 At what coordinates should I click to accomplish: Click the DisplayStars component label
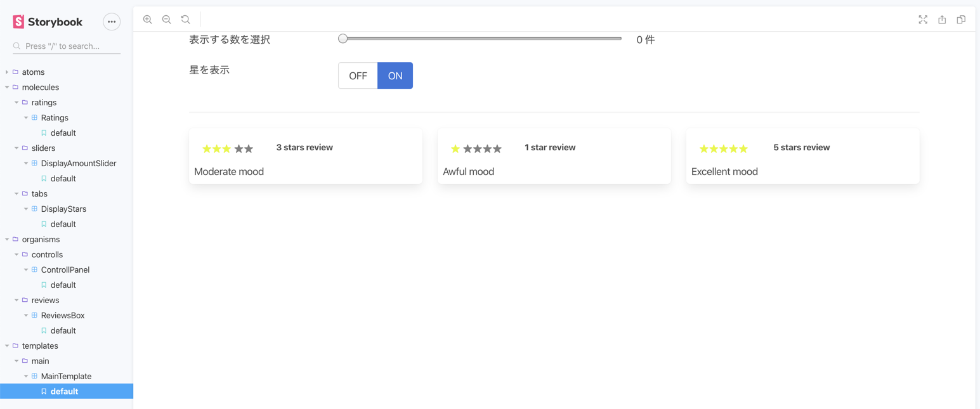click(63, 209)
